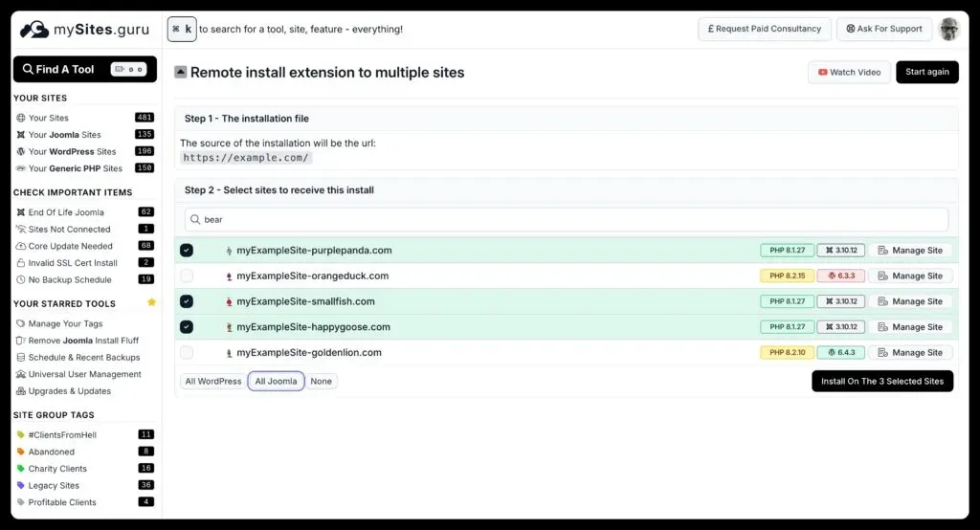Click the starred tools star icon
Screen dimensions: 980x530
151,302
